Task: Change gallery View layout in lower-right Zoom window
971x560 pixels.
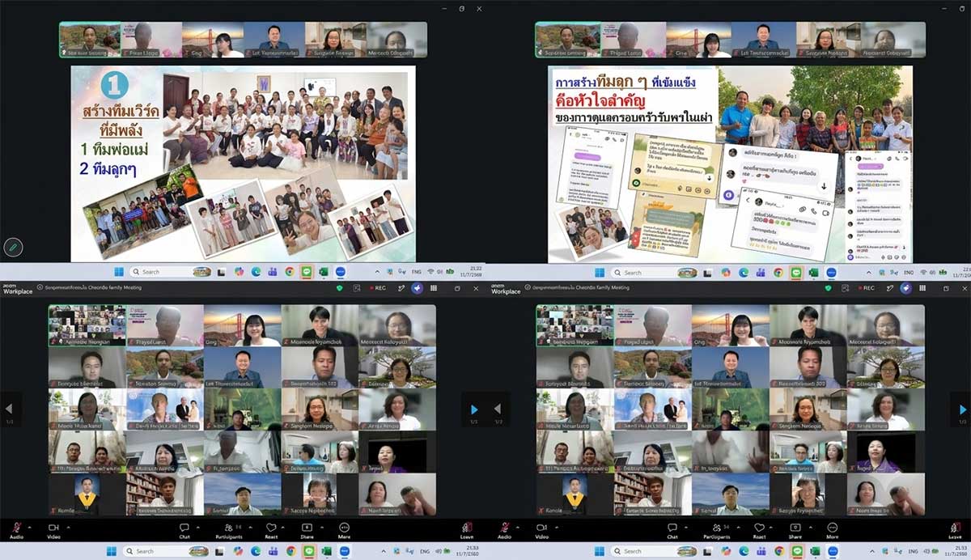Action: coord(922,288)
